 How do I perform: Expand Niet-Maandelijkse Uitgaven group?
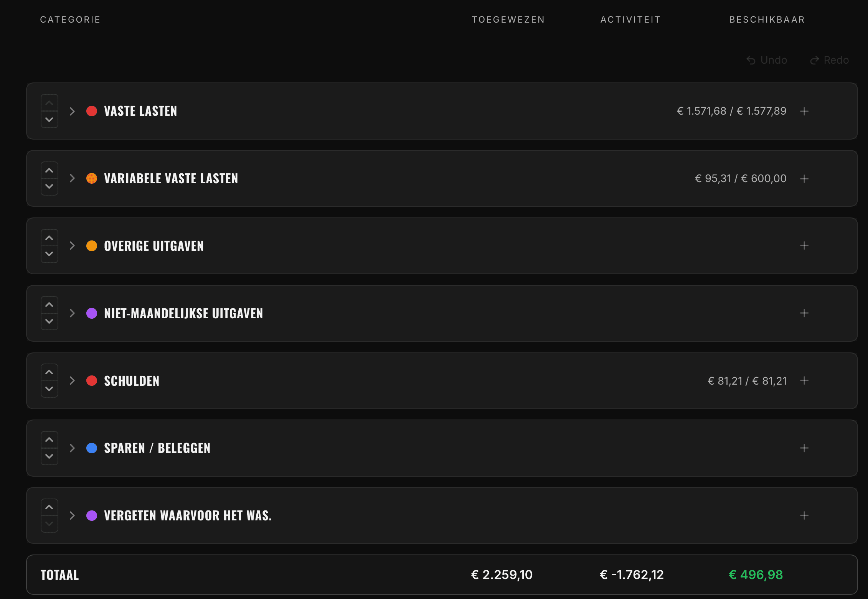[x=72, y=313]
